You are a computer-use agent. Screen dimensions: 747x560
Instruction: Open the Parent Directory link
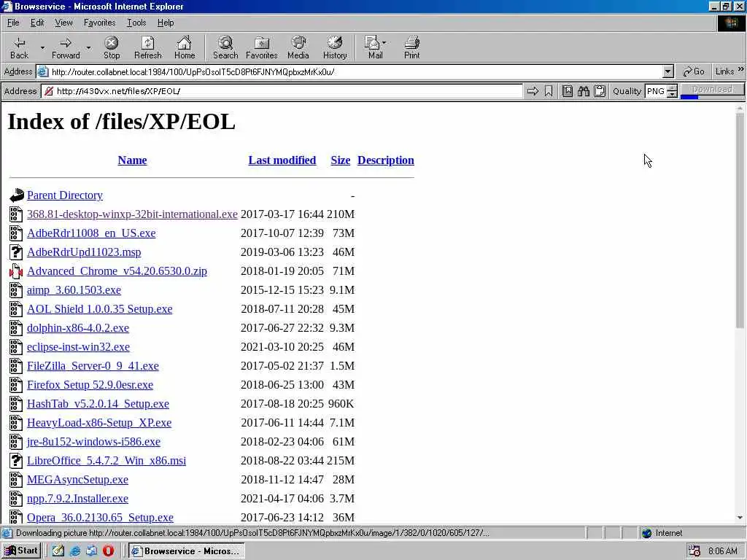click(65, 195)
